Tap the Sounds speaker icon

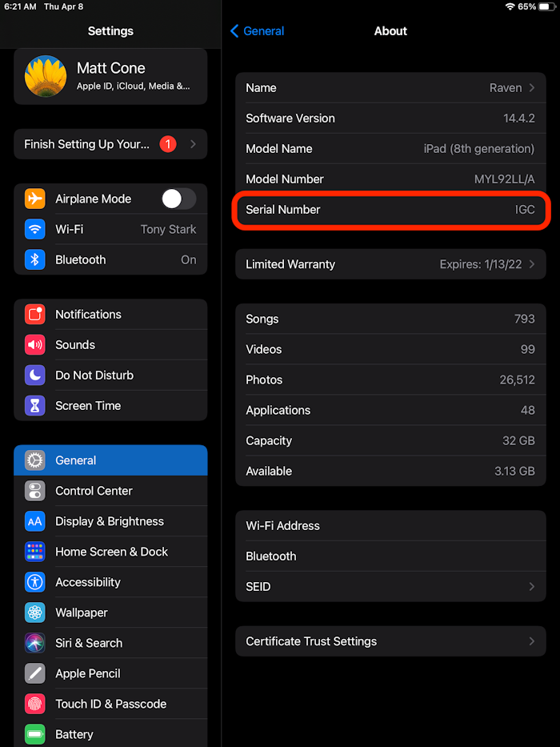tap(34, 345)
